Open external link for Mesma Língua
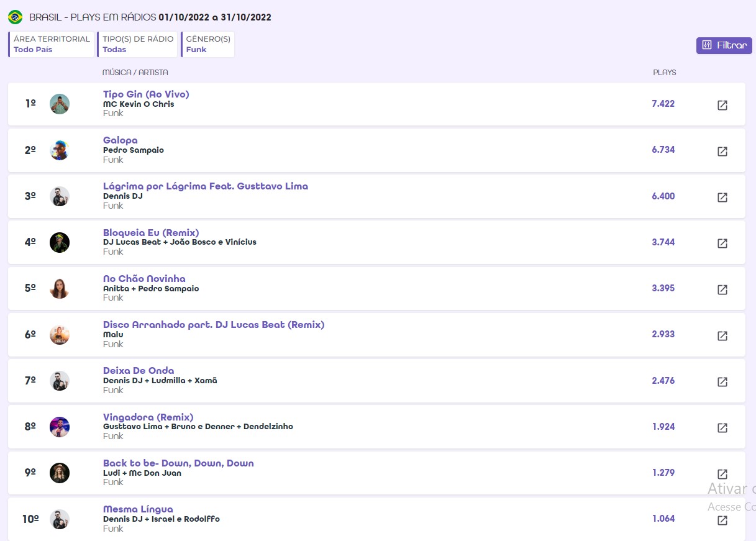This screenshot has width=756, height=541. click(x=722, y=521)
